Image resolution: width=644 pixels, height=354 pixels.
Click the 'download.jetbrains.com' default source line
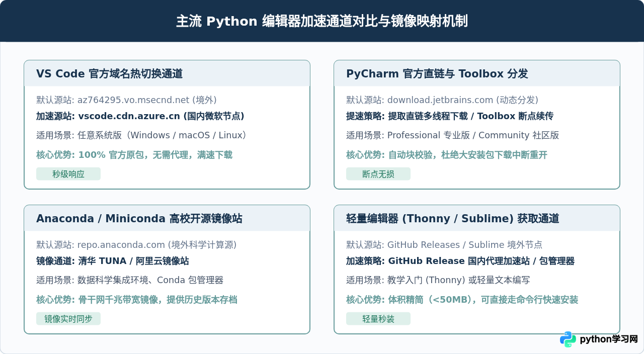442,100
